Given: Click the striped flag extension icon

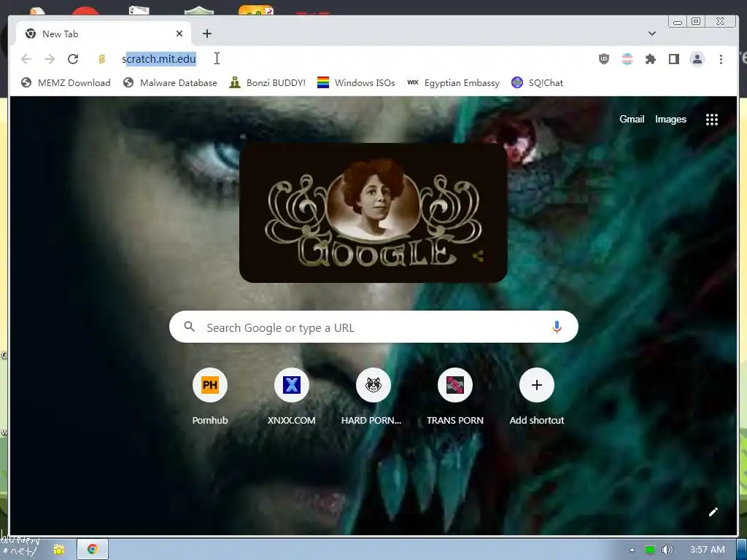Looking at the screenshot, I should [627, 59].
